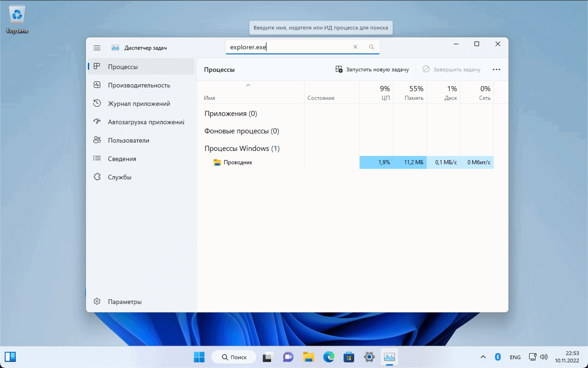Open the Windows Start menu
Screen dimensions: 588x368
click(199, 357)
